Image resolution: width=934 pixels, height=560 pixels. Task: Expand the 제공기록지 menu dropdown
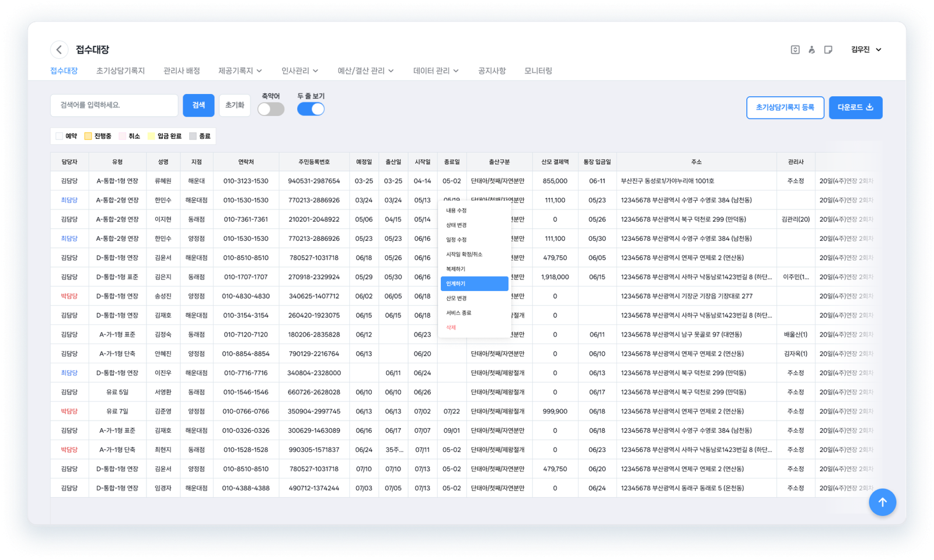click(240, 71)
